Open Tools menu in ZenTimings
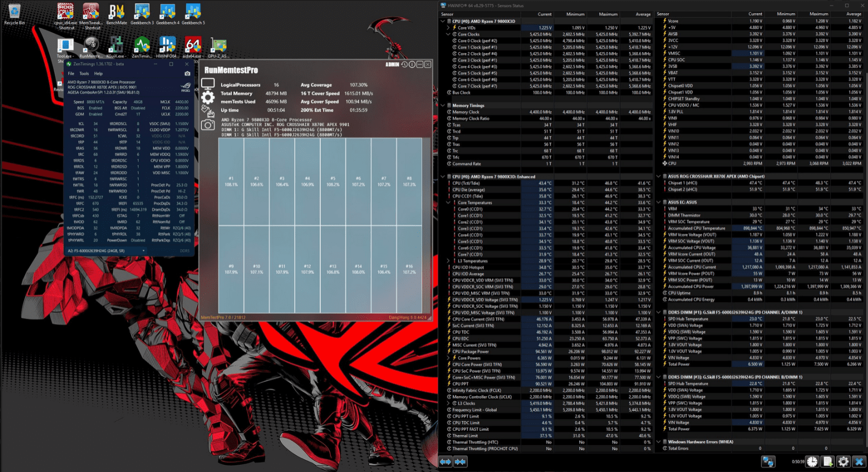Screen dimensions: 868x472 [x=84, y=73]
